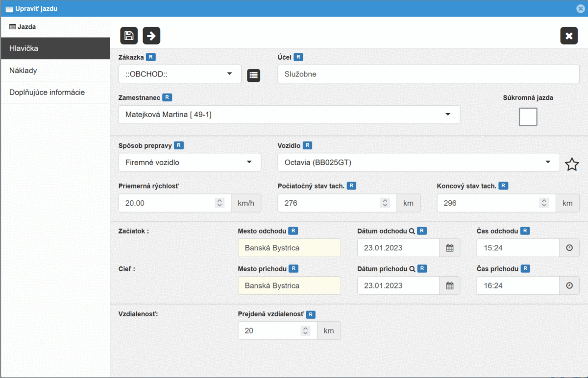Click search magnifier beside Dátum odchodu label

coord(412,231)
